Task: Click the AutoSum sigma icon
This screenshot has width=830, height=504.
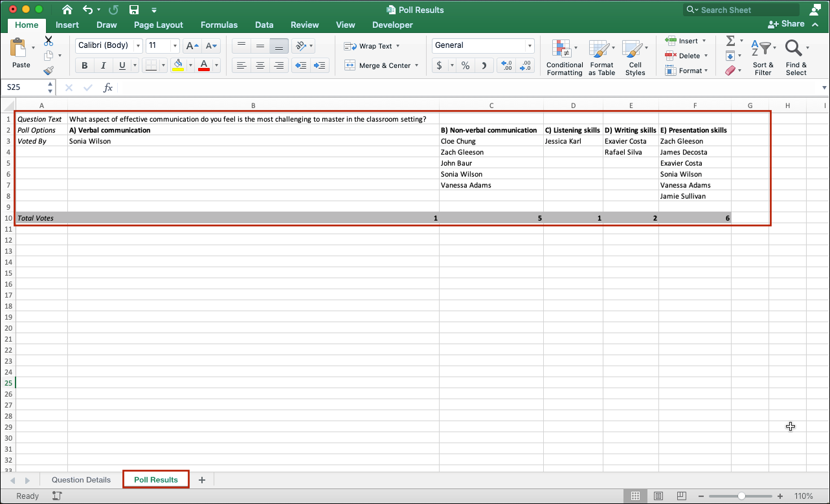Action: (x=730, y=41)
